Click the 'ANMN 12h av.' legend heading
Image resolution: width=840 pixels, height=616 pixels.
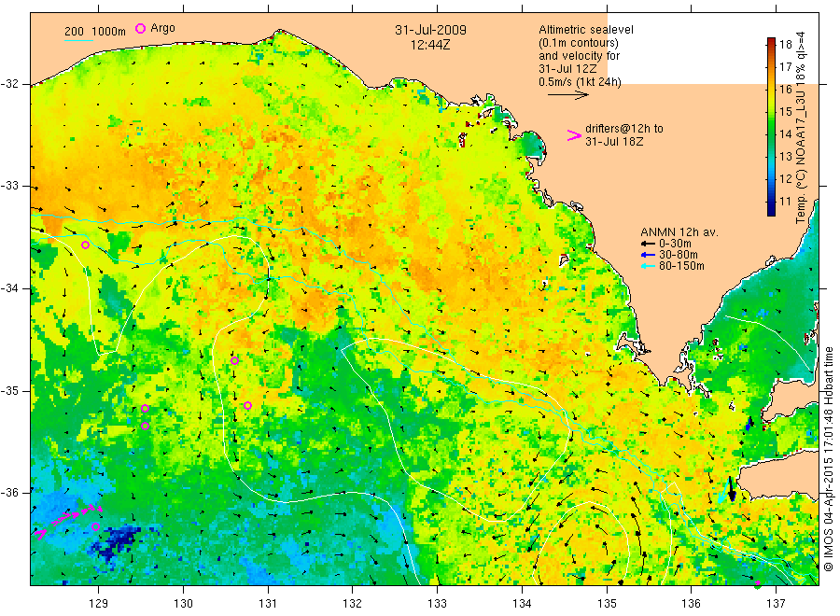pos(679,232)
